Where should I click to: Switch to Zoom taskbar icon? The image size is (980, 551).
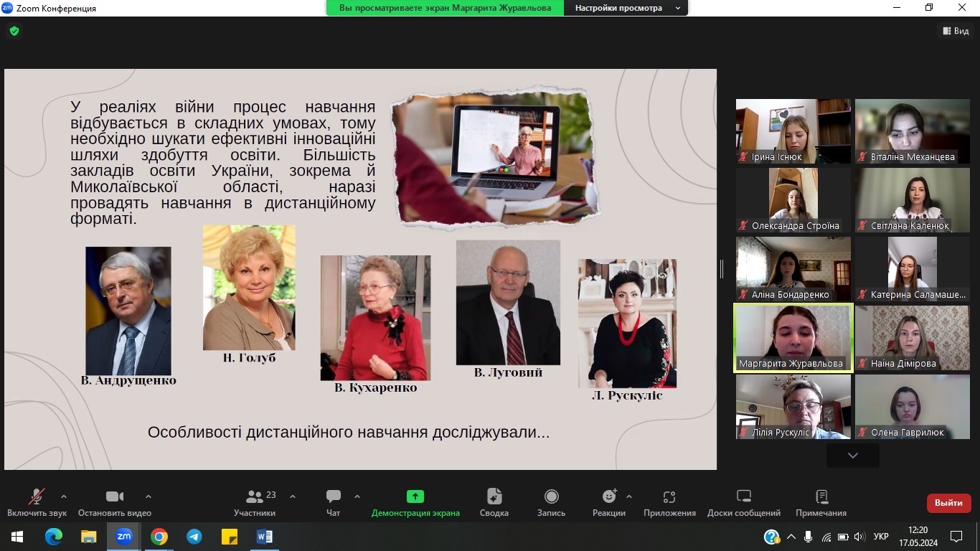pyautogui.click(x=123, y=537)
